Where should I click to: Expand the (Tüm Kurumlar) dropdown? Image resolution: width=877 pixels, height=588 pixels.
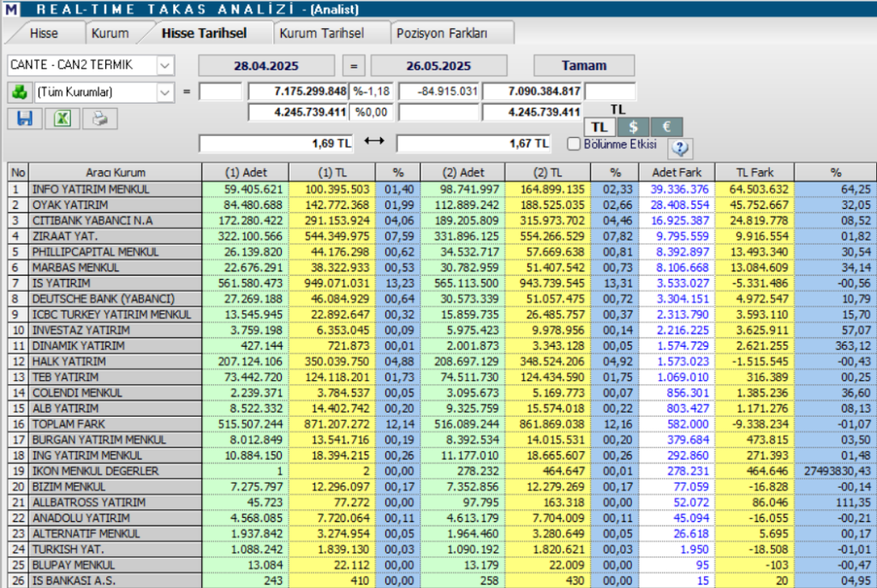pos(164,92)
